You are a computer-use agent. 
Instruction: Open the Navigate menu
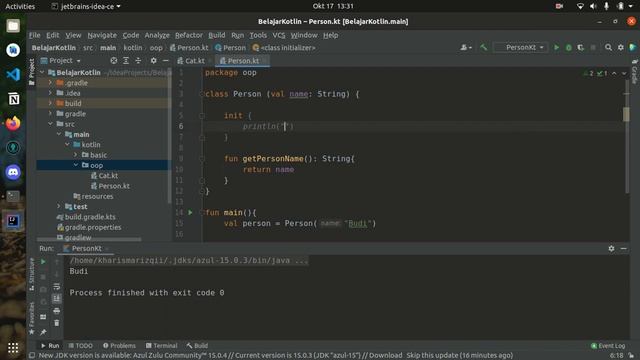(102, 35)
